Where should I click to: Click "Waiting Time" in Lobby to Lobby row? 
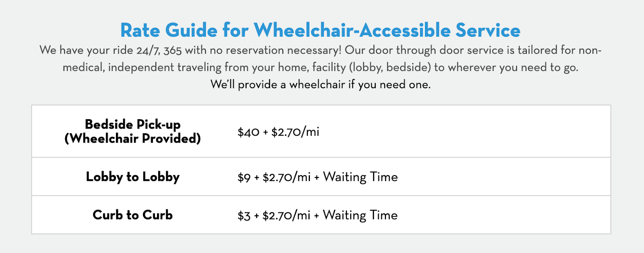(360, 177)
